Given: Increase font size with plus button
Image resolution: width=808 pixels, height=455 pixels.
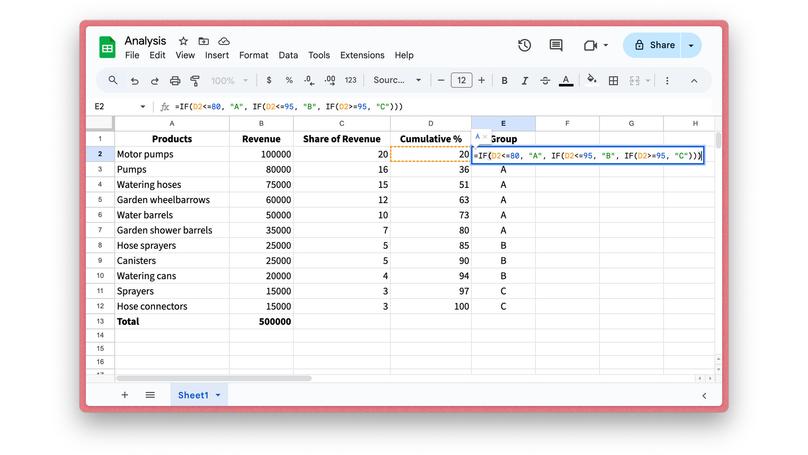Looking at the screenshot, I should [x=481, y=80].
